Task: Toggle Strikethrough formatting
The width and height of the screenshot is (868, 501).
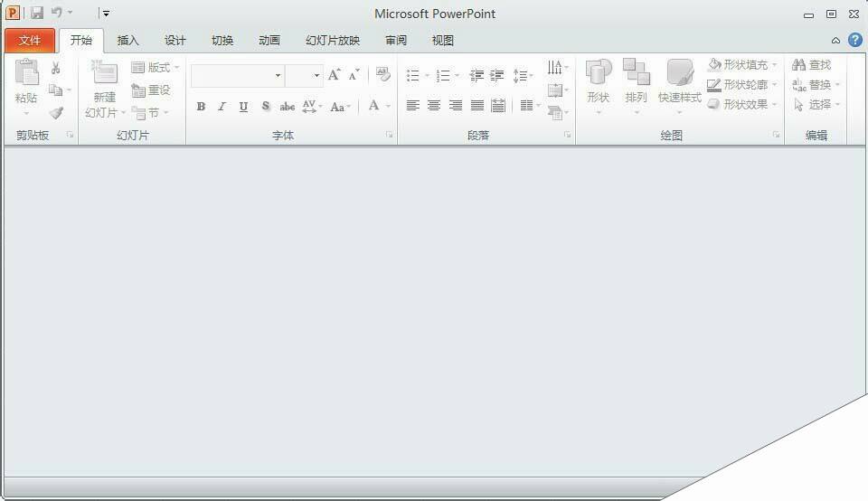Action: (x=288, y=107)
